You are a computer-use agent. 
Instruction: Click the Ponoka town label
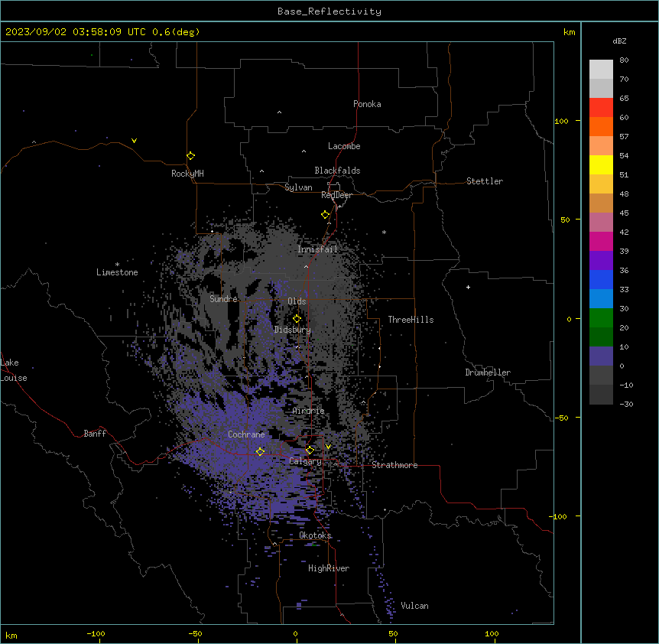[367, 104]
